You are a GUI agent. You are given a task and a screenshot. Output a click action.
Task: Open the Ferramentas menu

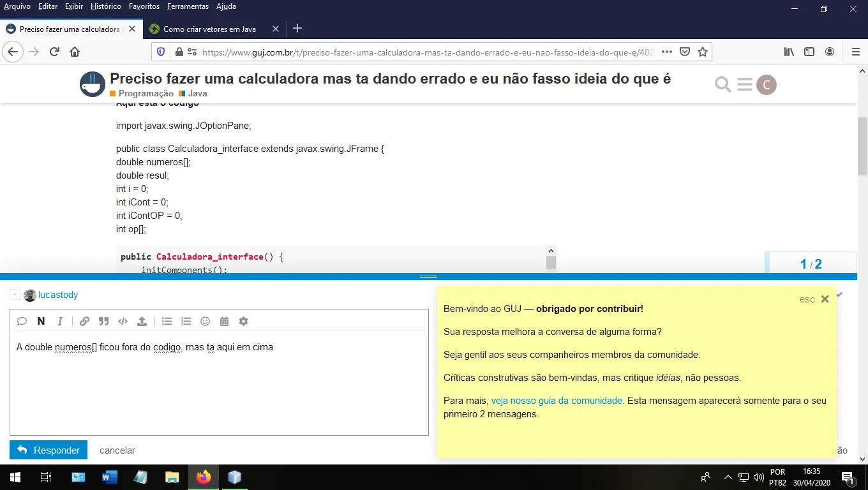188,6
